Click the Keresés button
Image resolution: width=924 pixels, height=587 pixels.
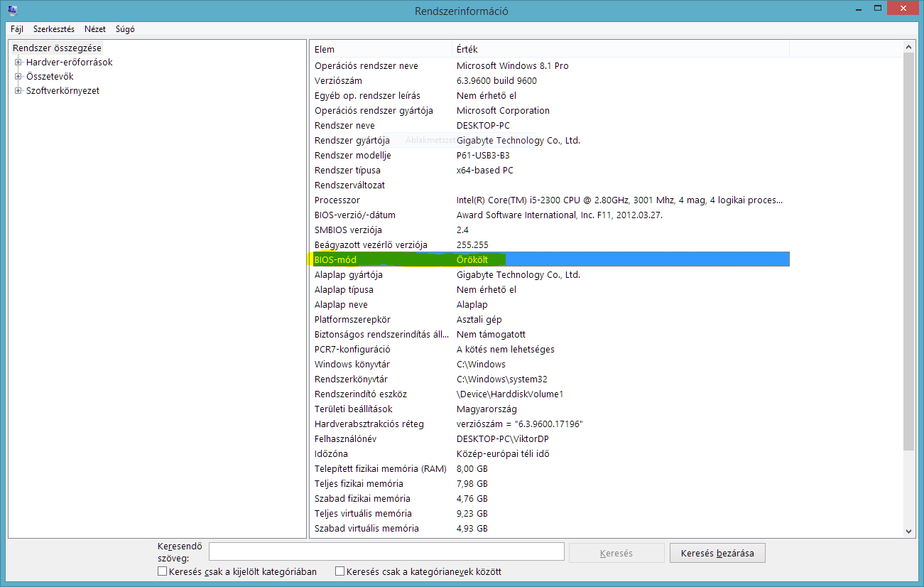(616, 553)
